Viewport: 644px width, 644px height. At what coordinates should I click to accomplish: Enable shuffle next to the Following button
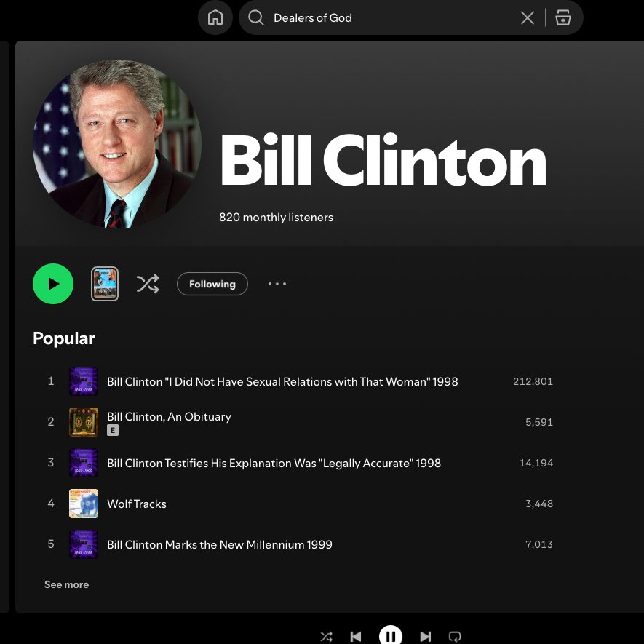(148, 284)
